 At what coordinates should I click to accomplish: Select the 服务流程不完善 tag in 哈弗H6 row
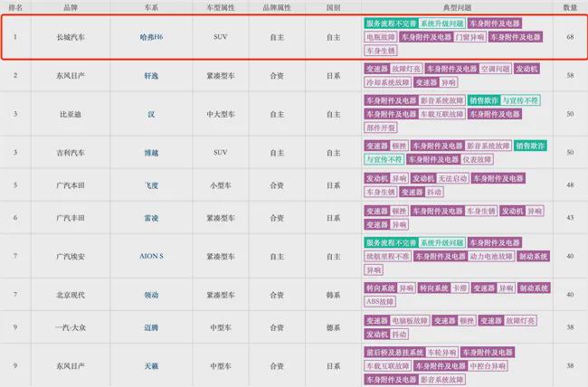click(x=391, y=24)
